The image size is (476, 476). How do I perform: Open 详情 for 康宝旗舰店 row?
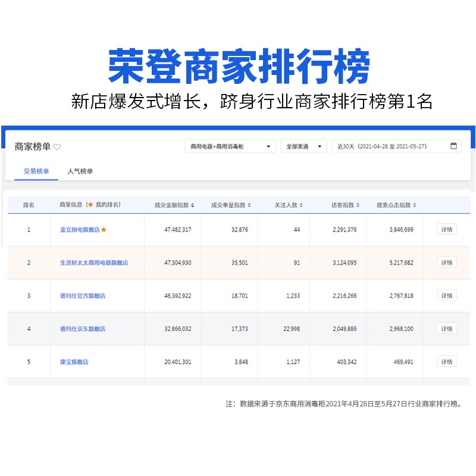tap(447, 362)
